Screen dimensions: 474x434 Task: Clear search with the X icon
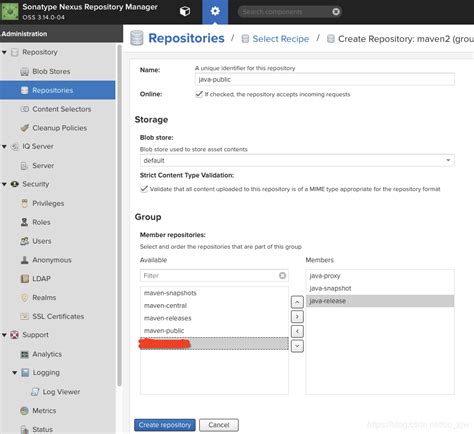click(x=336, y=12)
